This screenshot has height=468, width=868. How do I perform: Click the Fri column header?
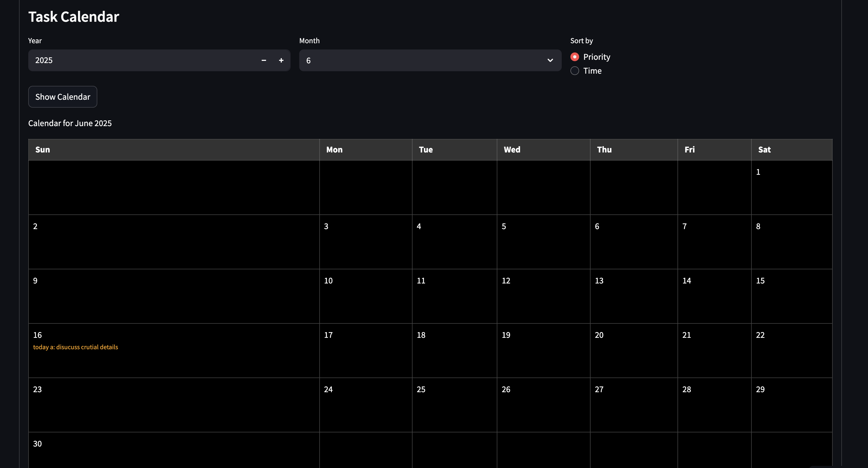(x=689, y=149)
